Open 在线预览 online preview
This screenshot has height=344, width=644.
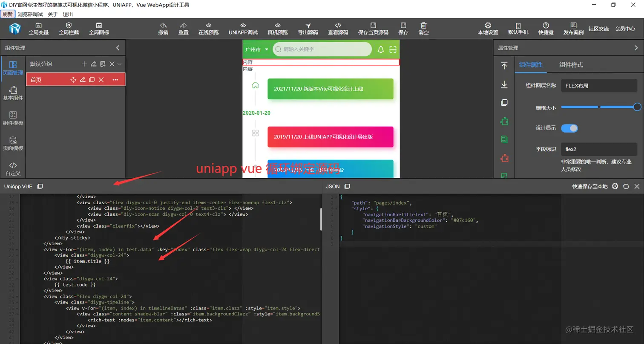click(x=209, y=29)
